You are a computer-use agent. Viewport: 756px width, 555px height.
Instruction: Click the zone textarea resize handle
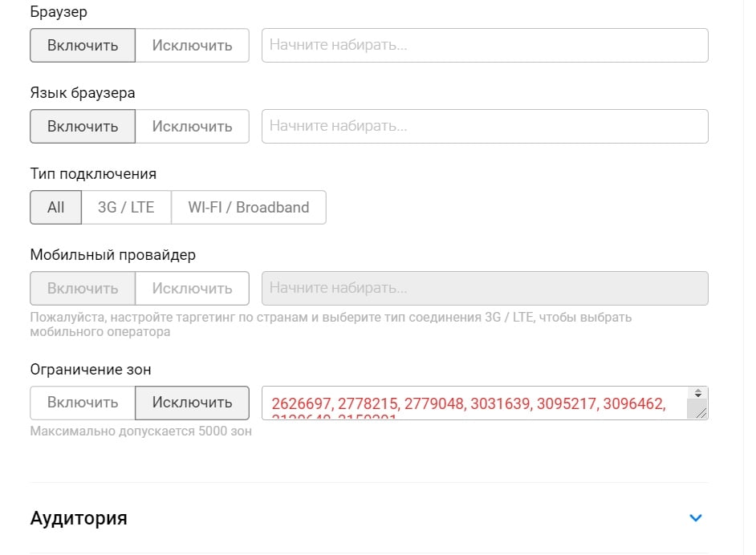697,411
